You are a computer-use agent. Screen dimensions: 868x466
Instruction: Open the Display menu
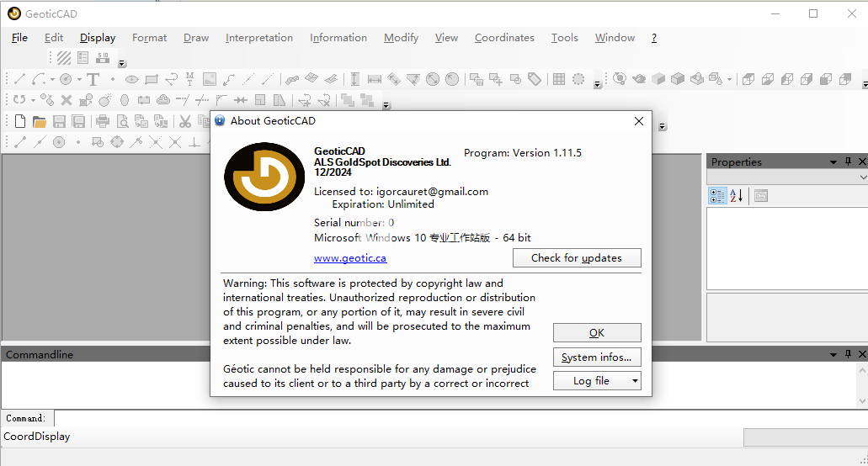pyautogui.click(x=98, y=38)
